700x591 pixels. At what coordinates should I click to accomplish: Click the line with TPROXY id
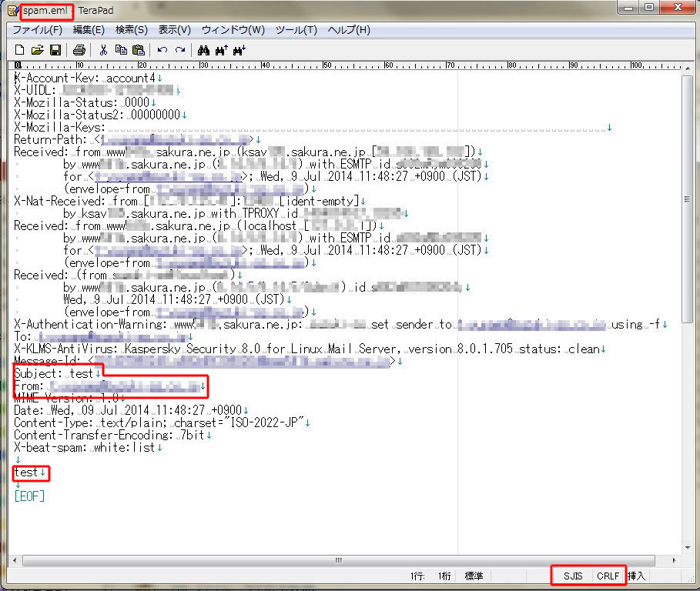pyautogui.click(x=236, y=214)
